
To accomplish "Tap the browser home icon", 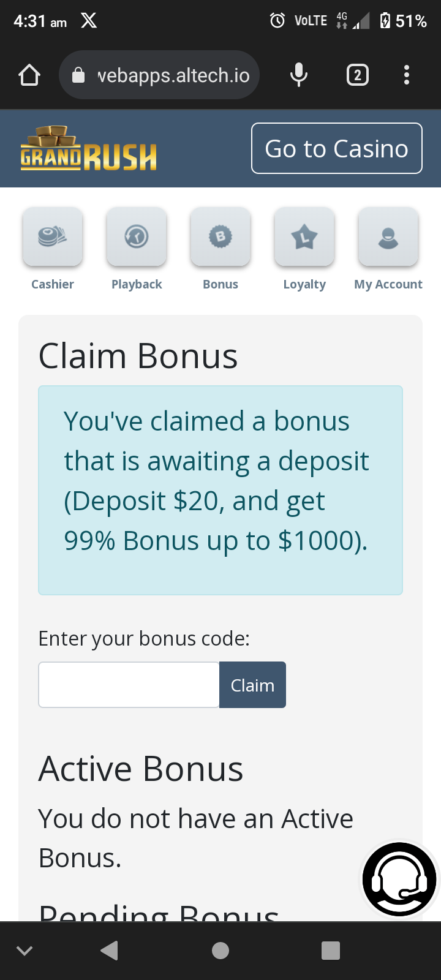I will pyautogui.click(x=29, y=75).
